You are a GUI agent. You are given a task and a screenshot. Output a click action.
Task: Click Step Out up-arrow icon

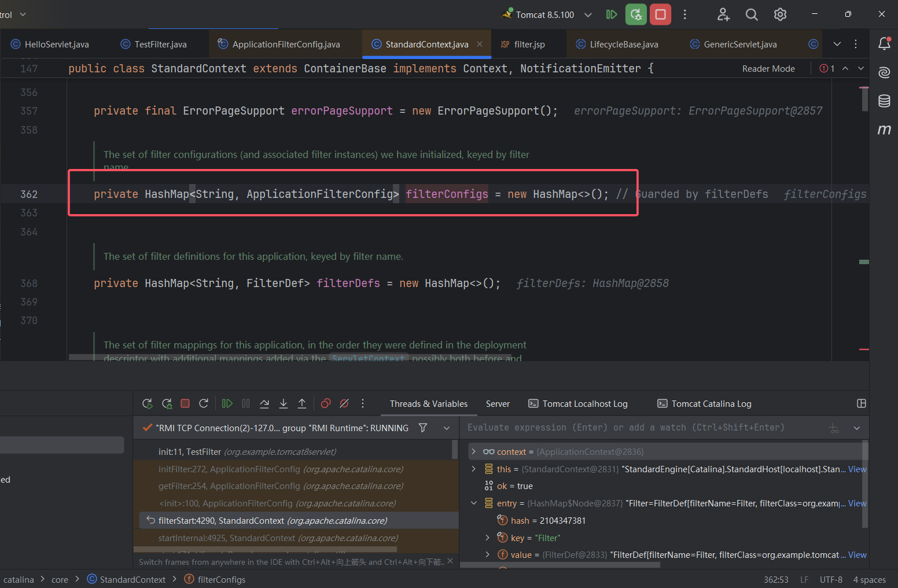click(302, 403)
